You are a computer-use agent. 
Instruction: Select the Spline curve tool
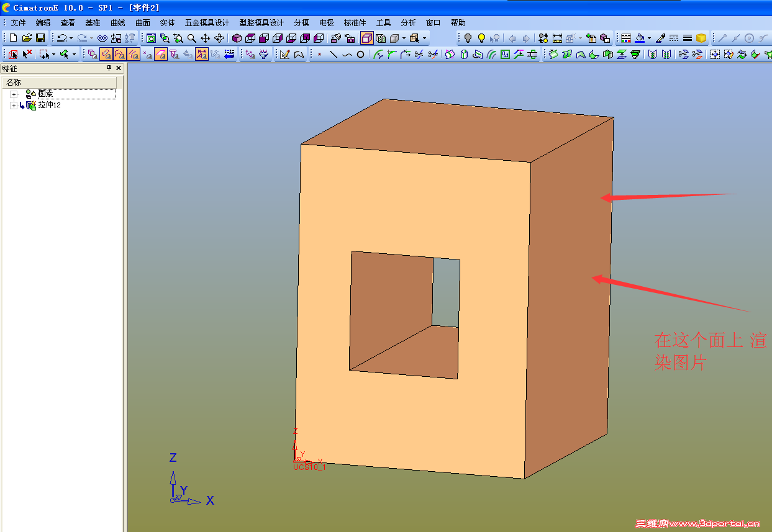347,54
